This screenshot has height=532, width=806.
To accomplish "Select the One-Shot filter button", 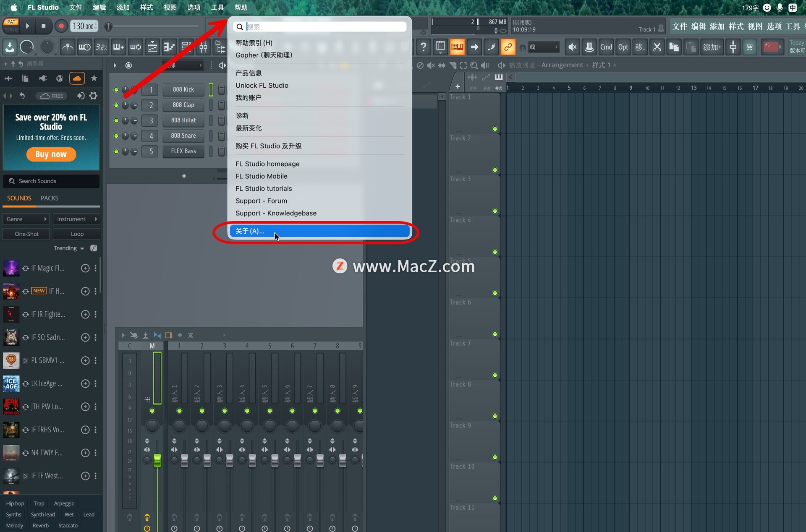I will pos(26,234).
